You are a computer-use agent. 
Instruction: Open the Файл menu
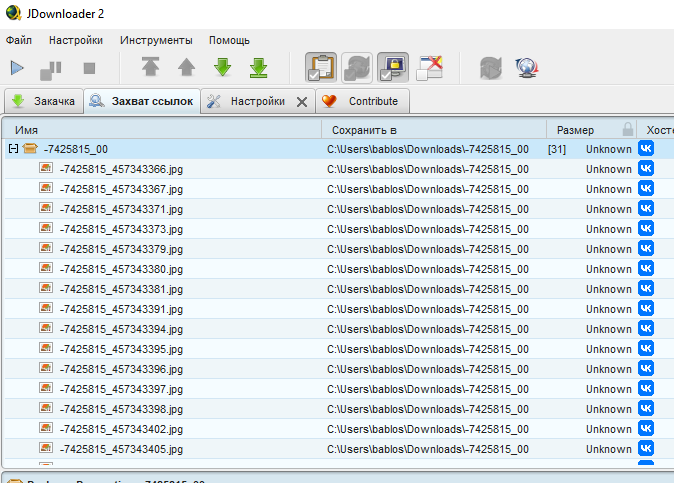[x=18, y=40]
